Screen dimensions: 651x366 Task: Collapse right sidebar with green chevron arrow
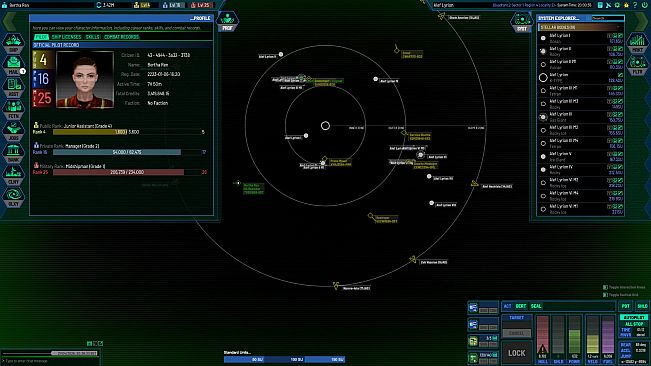[x=641, y=21]
